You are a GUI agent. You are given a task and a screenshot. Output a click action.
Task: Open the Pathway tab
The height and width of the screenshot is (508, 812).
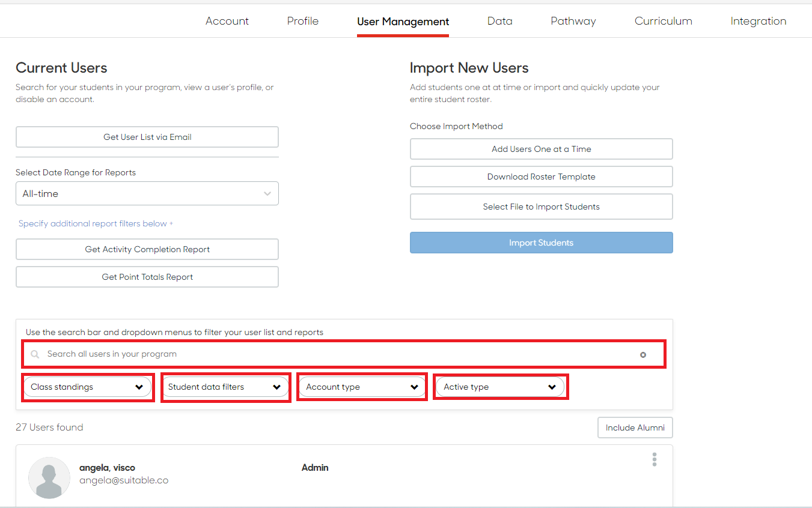pos(573,21)
